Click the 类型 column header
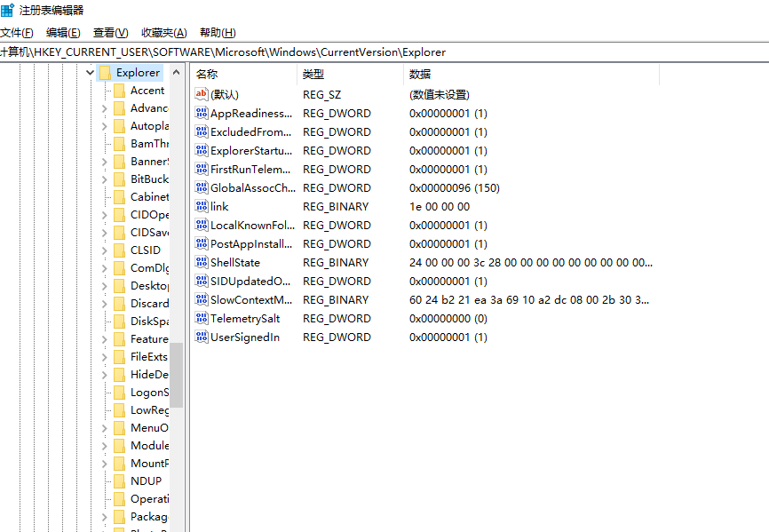The image size is (769, 532). [313, 75]
